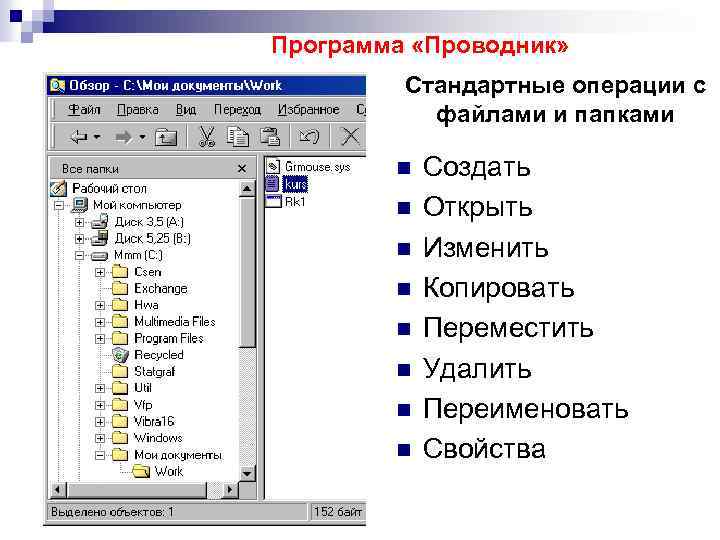
Task: Open the Переход menu
Action: pyautogui.click(x=237, y=109)
